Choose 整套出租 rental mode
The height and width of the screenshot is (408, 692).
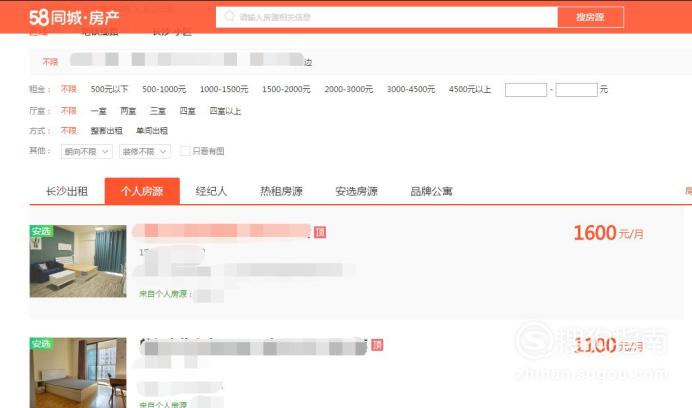(x=106, y=131)
